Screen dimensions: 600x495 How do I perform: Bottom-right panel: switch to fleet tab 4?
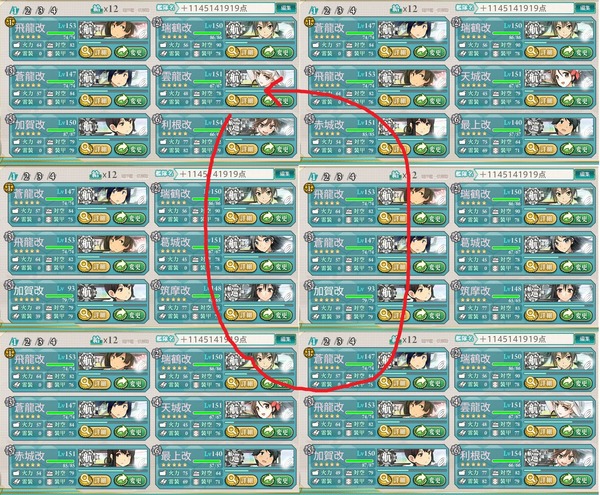(x=352, y=342)
